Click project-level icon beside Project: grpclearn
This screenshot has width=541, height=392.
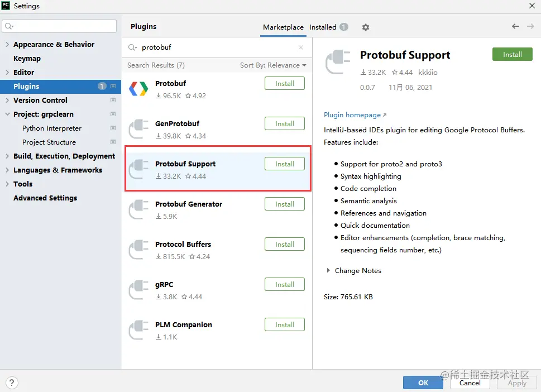coord(113,114)
